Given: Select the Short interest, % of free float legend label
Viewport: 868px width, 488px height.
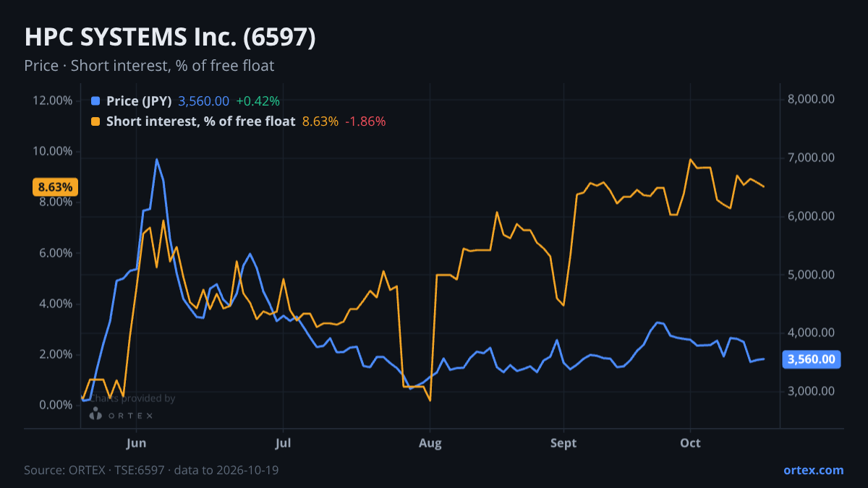Looking at the screenshot, I should coord(200,121).
